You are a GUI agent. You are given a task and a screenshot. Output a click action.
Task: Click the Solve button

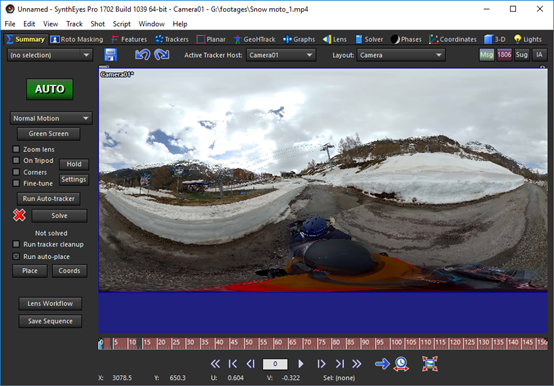pyautogui.click(x=59, y=215)
